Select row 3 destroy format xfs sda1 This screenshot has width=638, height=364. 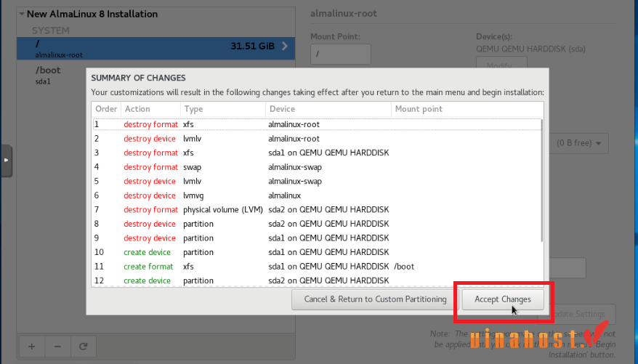point(317,153)
